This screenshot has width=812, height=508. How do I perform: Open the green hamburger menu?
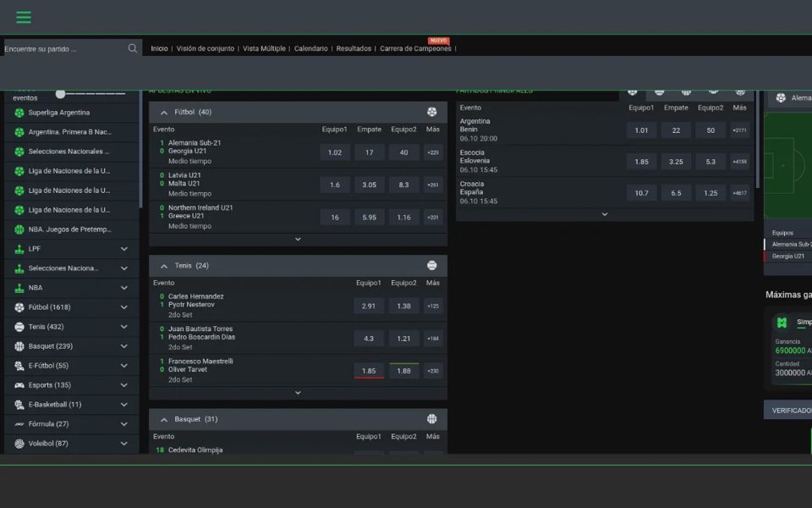(x=24, y=17)
